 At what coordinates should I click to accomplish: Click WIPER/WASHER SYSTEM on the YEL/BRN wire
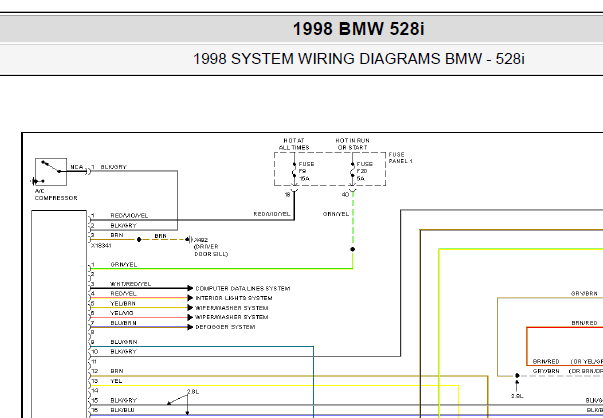[x=232, y=308]
